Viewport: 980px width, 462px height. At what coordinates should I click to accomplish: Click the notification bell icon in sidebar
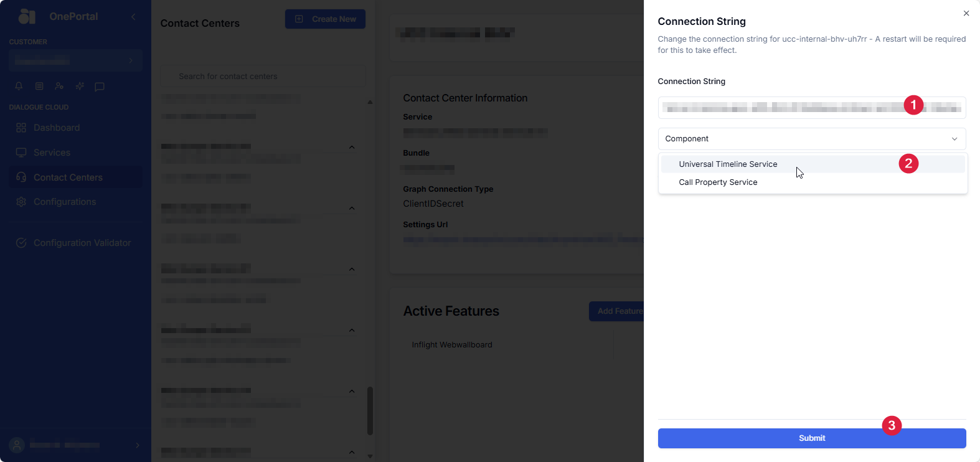[19, 86]
